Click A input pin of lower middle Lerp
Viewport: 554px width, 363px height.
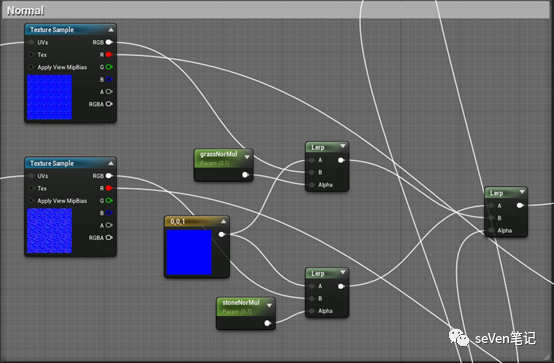(312, 286)
